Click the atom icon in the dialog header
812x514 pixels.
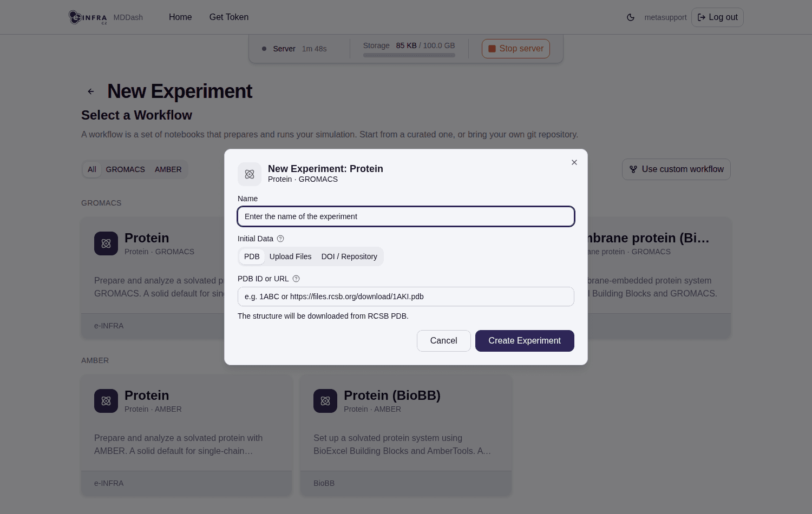click(x=250, y=174)
